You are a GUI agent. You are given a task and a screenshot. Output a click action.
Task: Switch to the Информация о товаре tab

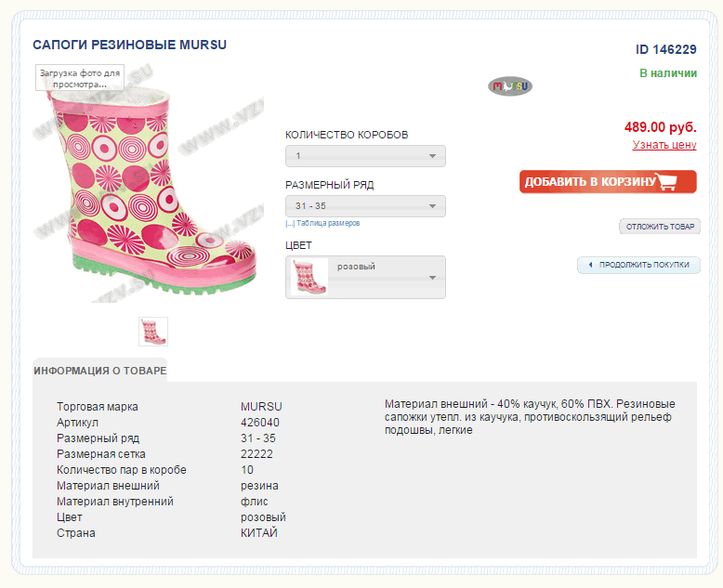100,371
